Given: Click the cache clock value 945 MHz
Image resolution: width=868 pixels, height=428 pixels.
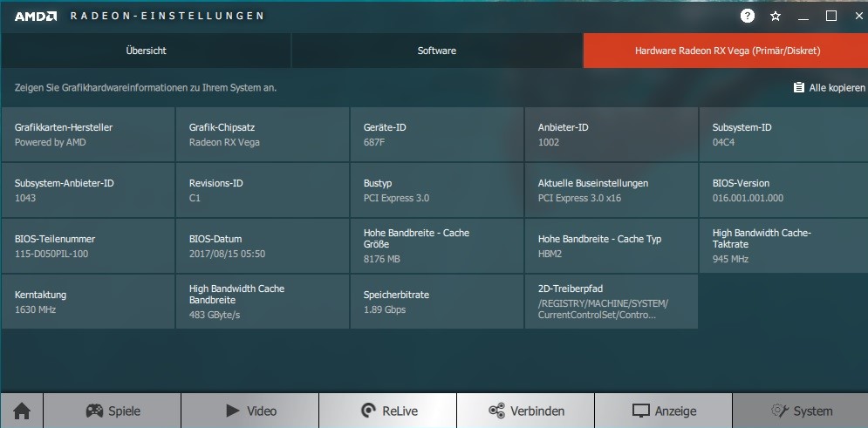Looking at the screenshot, I should (x=730, y=260).
